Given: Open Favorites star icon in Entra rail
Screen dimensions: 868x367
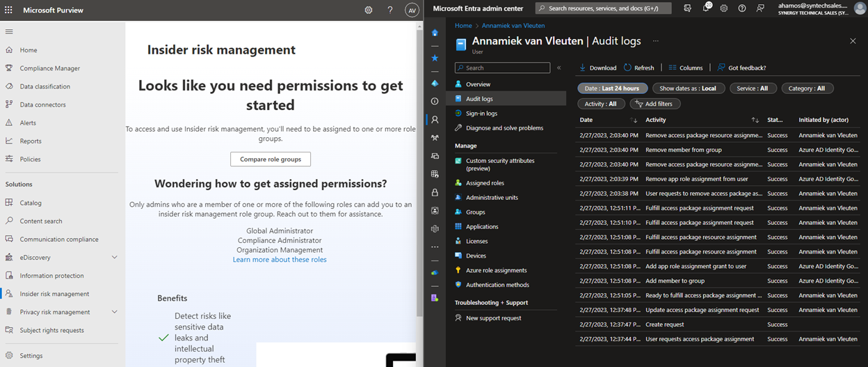Looking at the screenshot, I should (435, 58).
